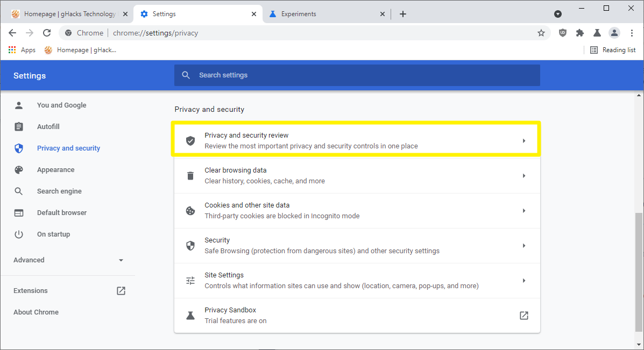The width and height of the screenshot is (644, 350).
Task: Open Cookies and other site data
Action: pos(357,211)
